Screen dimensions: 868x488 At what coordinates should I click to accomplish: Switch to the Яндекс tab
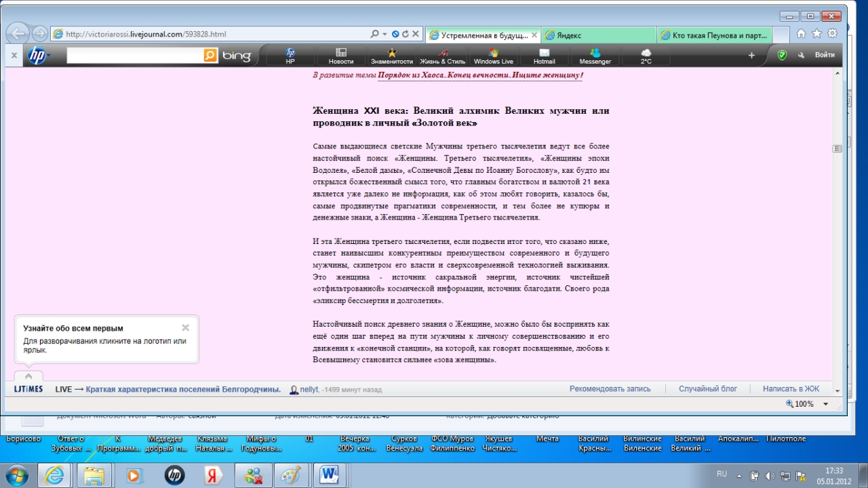pos(599,35)
